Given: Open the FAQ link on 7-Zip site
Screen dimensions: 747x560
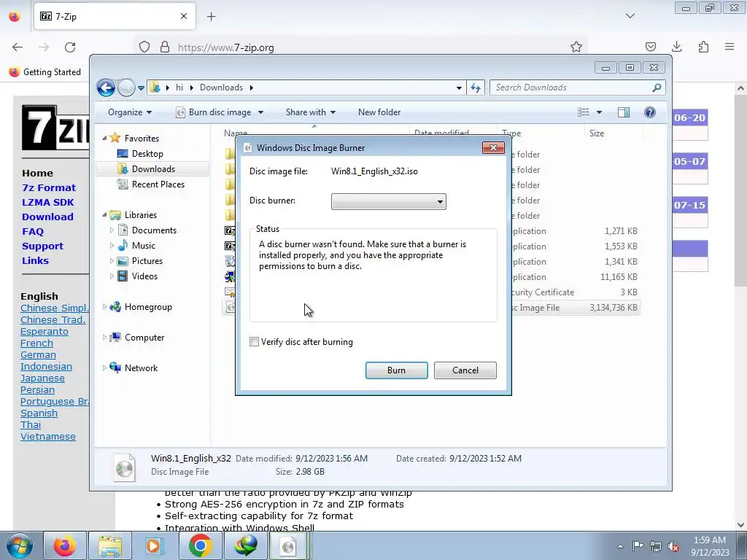Looking at the screenshot, I should point(32,231).
